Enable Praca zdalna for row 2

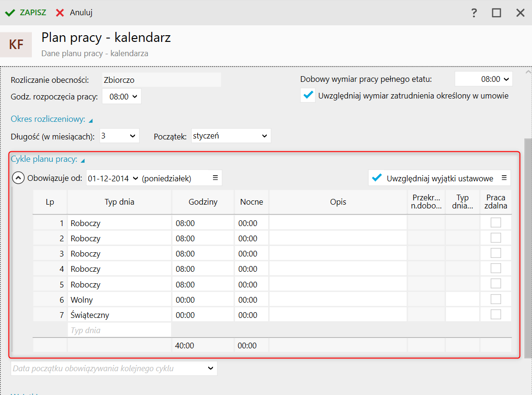(496, 238)
